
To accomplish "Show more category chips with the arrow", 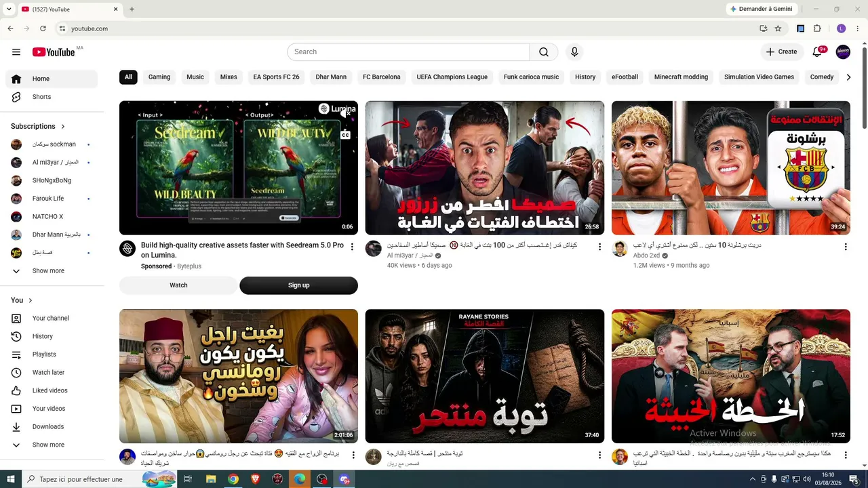I will tap(848, 77).
